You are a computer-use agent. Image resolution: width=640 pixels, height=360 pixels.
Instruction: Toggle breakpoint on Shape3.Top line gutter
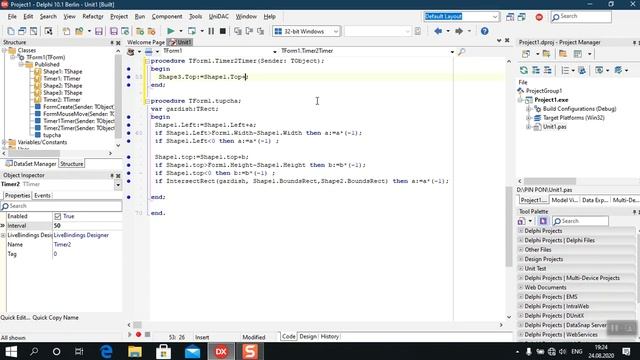pos(129,77)
